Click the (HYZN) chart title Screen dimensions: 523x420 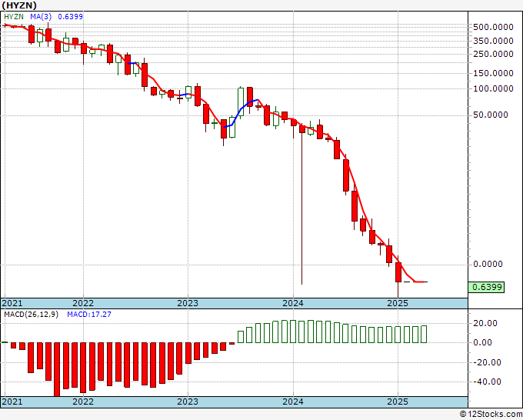point(19,5)
